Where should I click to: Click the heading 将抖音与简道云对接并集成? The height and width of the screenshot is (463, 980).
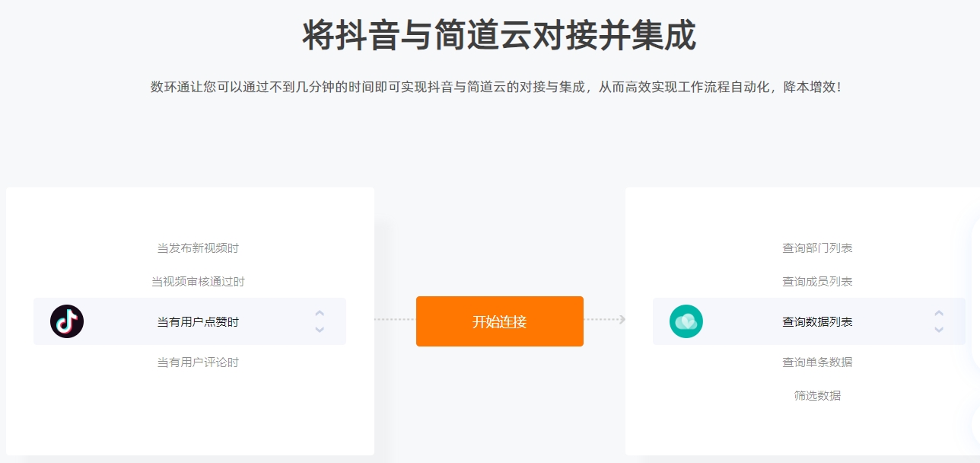499,36
